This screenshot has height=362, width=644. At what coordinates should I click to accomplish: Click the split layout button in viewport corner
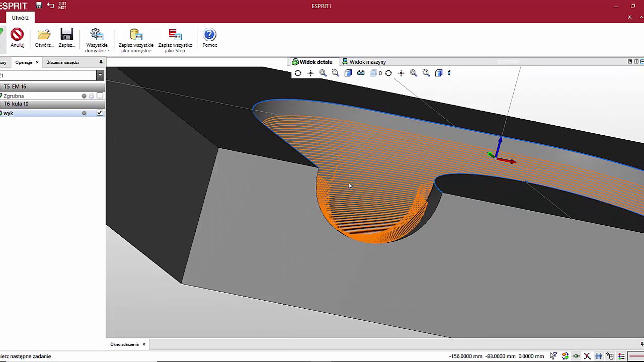636,62
